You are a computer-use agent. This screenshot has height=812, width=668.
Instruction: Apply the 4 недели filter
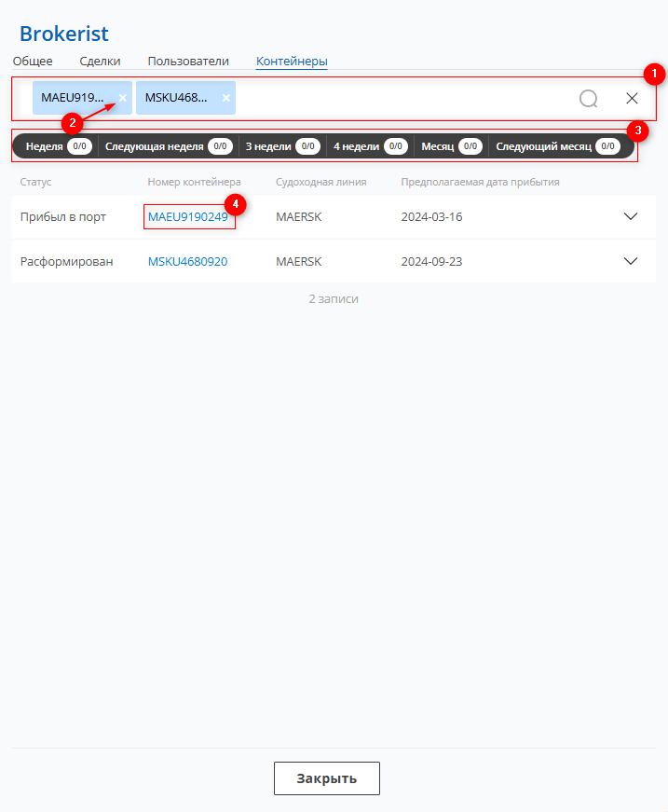(371, 146)
